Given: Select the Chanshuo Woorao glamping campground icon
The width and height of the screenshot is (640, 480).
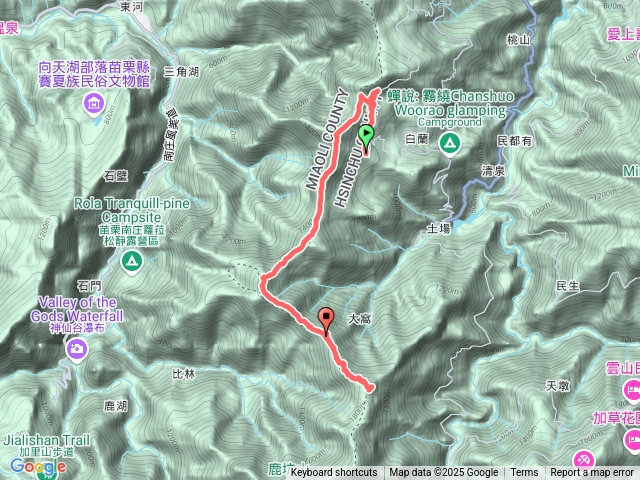Looking at the screenshot, I should (449, 145).
